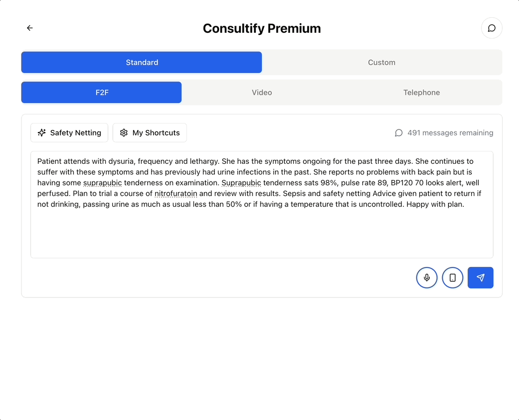Select the Video consultation tab
Screen dimensions: 519x420
pyautogui.click(x=262, y=92)
